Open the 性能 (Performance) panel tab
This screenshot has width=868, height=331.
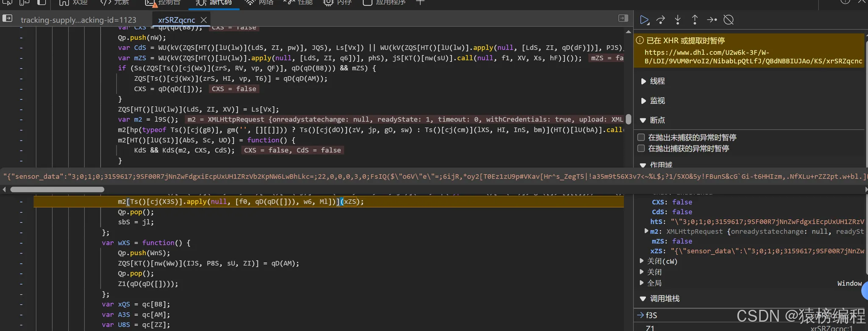tap(298, 3)
